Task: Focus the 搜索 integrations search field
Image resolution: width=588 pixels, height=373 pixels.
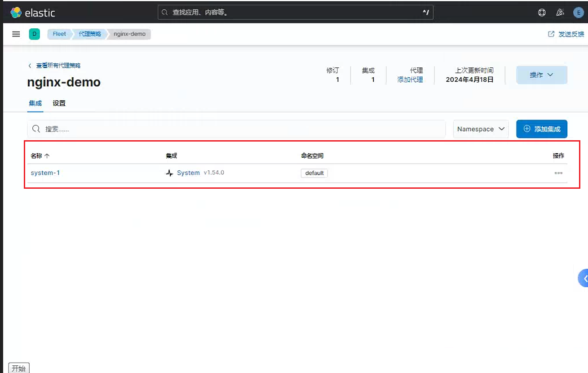Action: click(x=236, y=129)
